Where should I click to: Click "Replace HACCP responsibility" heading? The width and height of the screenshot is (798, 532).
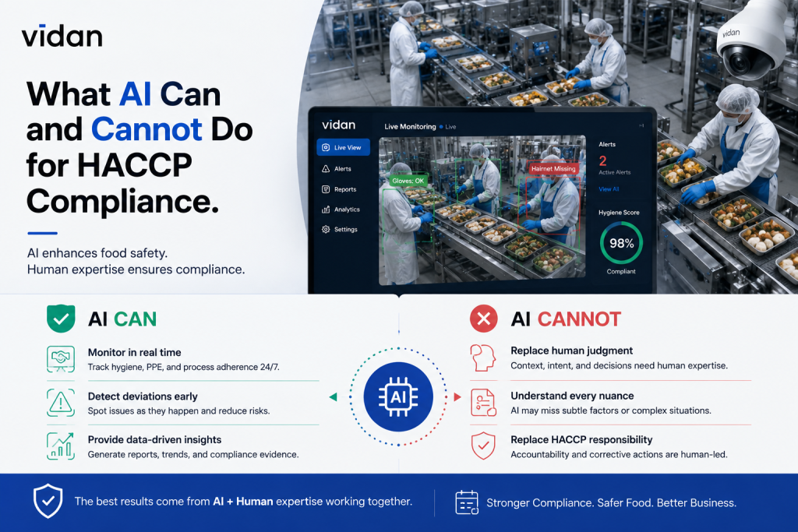(x=581, y=439)
